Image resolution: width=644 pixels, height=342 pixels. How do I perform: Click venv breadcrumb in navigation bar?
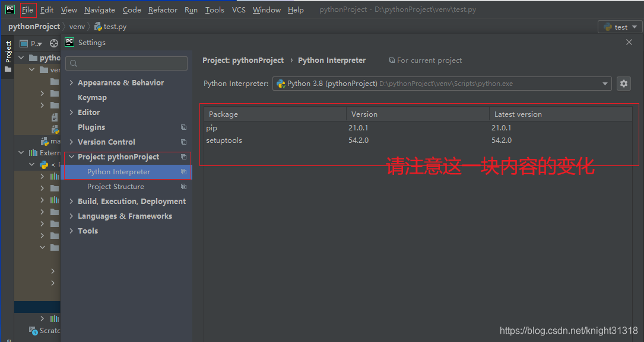pyautogui.click(x=77, y=27)
